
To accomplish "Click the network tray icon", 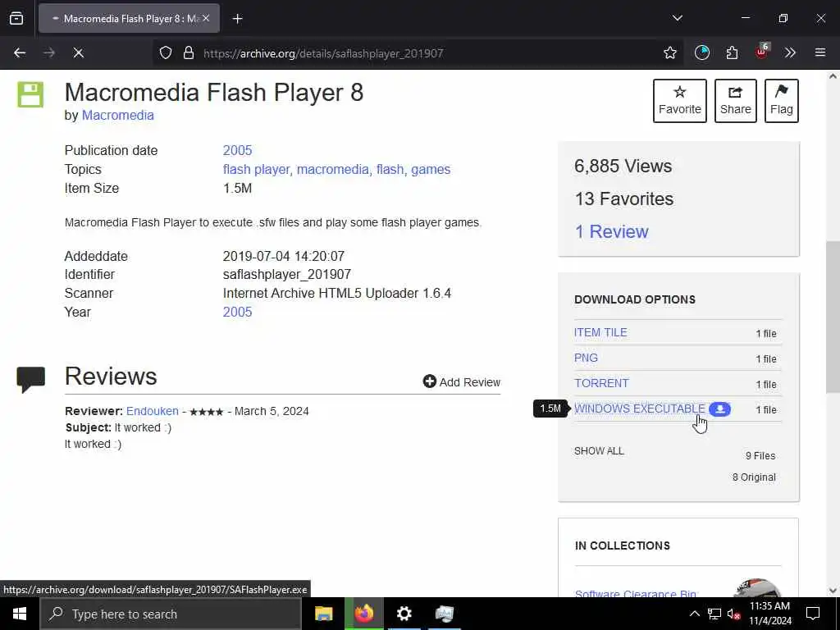I will click(714, 614).
